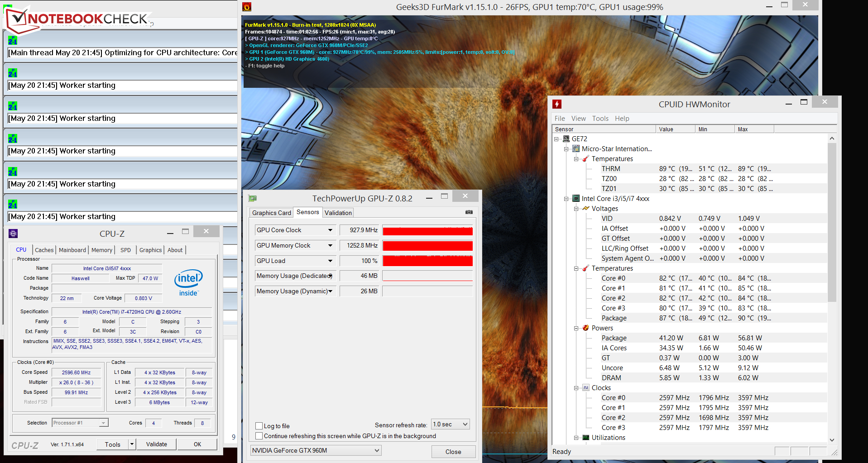Click the Close button in GPU-Z
This screenshot has height=463, width=868.
tap(453, 452)
